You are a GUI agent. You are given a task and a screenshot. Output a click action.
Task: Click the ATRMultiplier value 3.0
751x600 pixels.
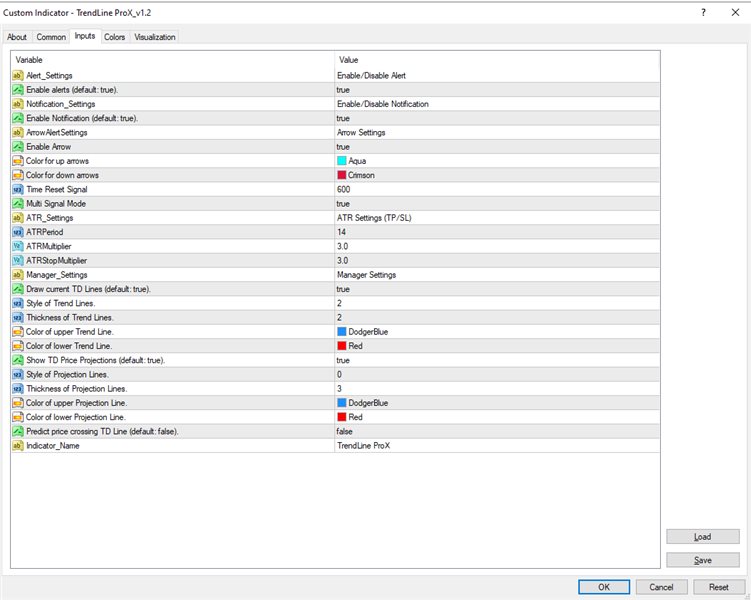click(x=342, y=246)
